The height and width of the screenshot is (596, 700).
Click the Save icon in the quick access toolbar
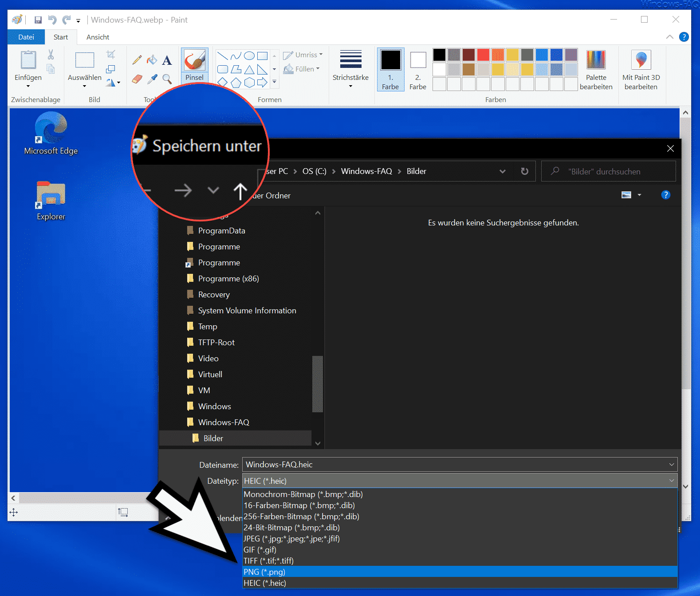click(38, 20)
